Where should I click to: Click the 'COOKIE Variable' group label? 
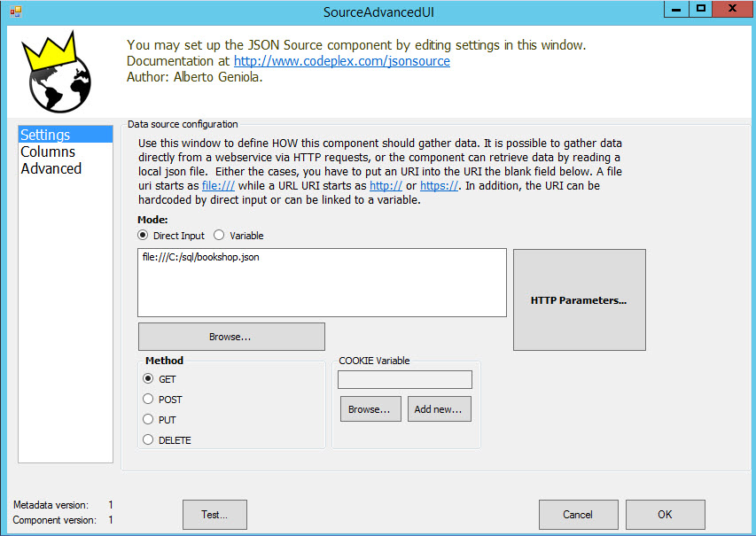(x=374, y=360)
